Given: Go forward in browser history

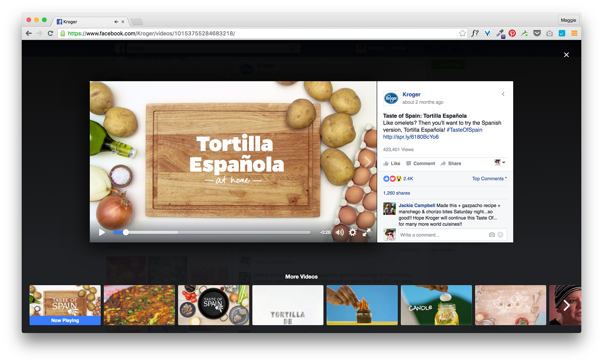Looking at the screenshot, I should pos(39,33).
